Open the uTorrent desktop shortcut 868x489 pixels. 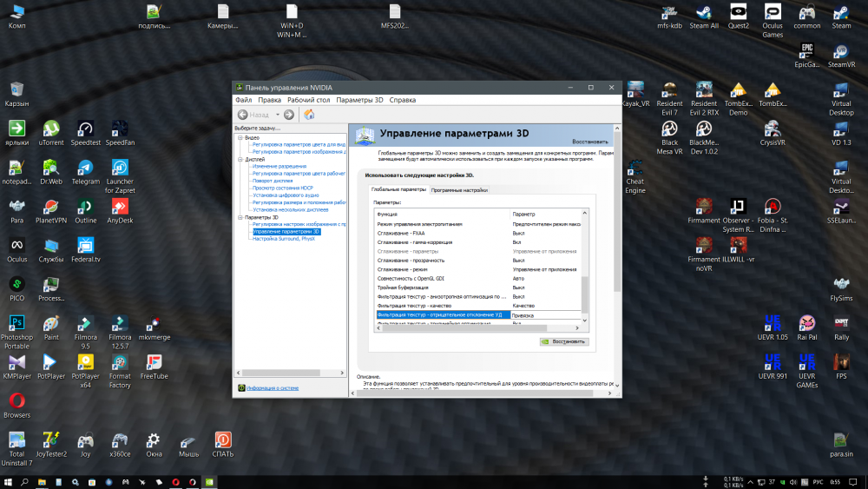pos(51,130)
